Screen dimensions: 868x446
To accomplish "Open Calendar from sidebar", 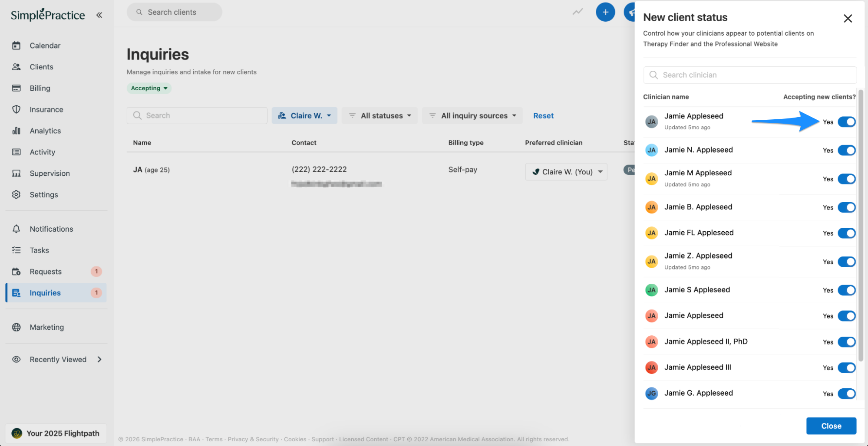I will click(45, 46).
